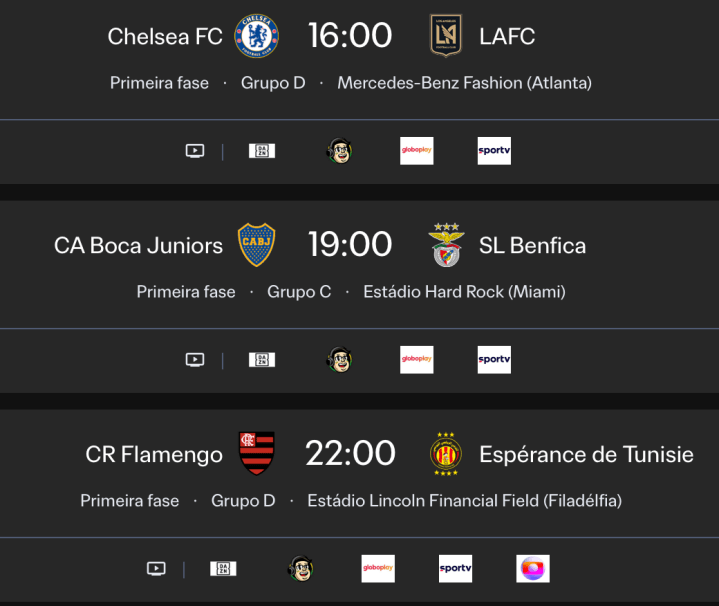This screenshot has width=719, height=606.
Task: Click the 22:00 kickoff time
Action: point(350,454)
